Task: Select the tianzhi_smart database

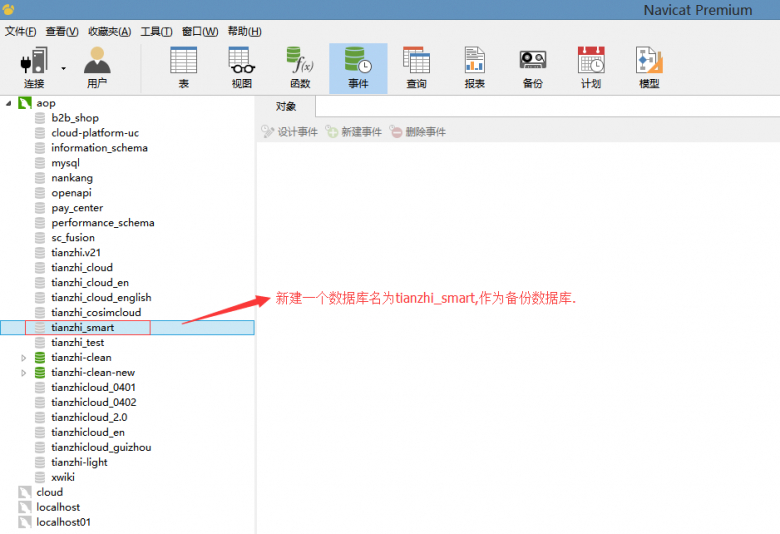Action: [83, 327]
